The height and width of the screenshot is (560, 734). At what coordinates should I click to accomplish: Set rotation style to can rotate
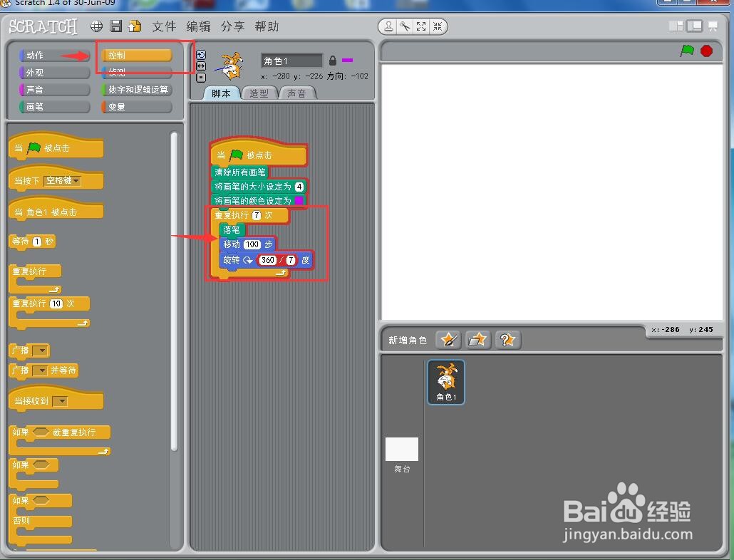click(201, 55)
